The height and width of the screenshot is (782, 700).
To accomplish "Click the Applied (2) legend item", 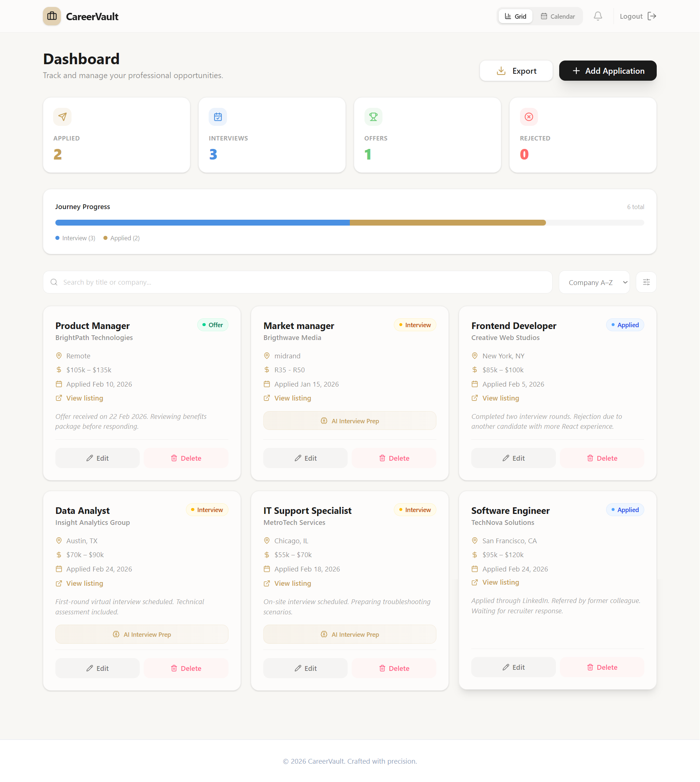I will pos(121,238).
